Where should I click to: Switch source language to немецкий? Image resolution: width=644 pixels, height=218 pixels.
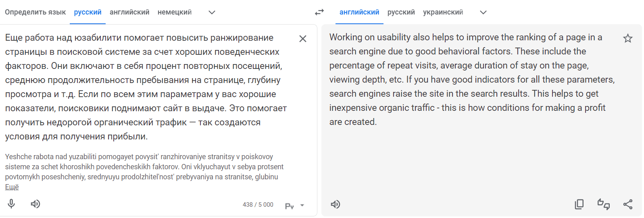click(x=175, y=12)
